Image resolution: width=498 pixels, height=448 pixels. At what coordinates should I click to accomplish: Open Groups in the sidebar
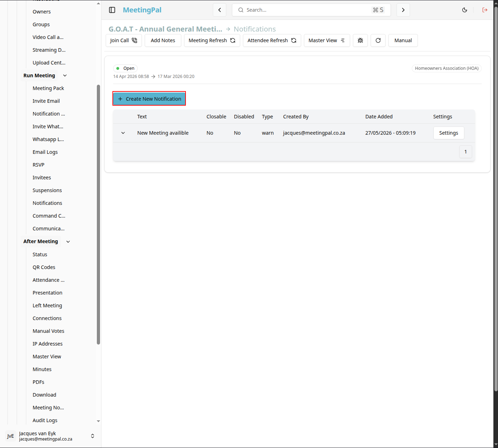pyautogui.click(x=41, y=24)
